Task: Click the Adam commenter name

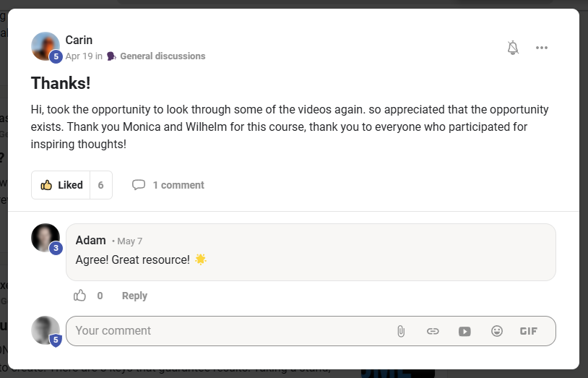Action: coord(91,240)
